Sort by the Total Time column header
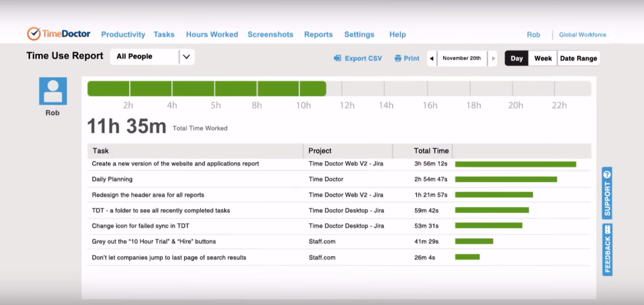This screenshot has height=305, width=644. click(x=431, y=151)
